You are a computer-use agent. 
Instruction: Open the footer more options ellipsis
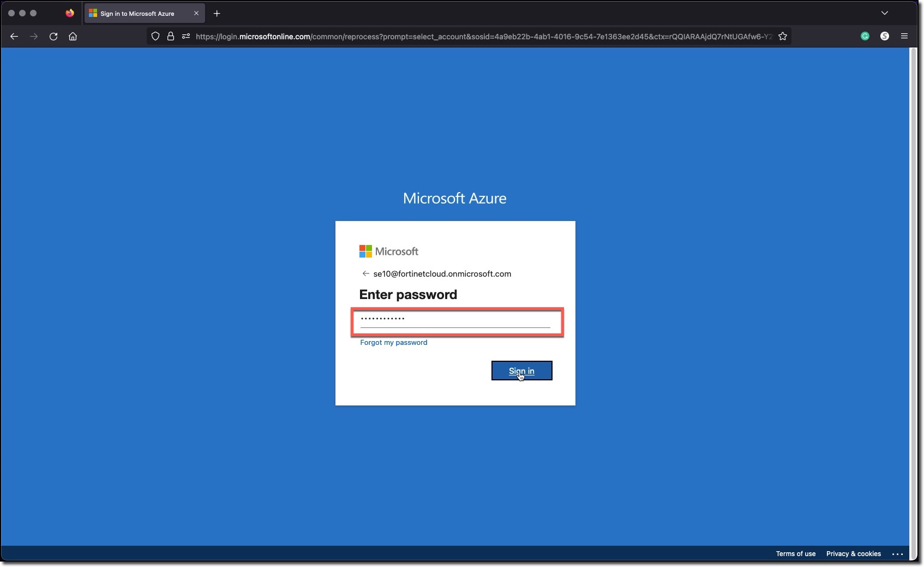[898, 554]
